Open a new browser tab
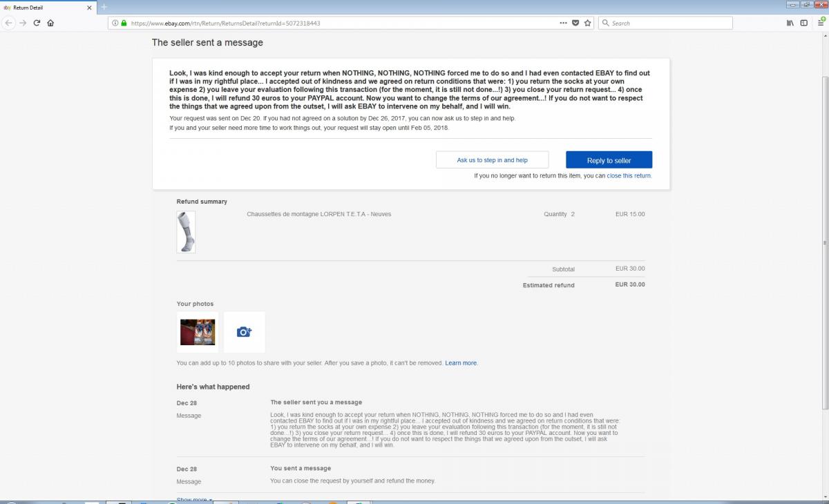This screenshot has height=504, width=829. point(104,7)
